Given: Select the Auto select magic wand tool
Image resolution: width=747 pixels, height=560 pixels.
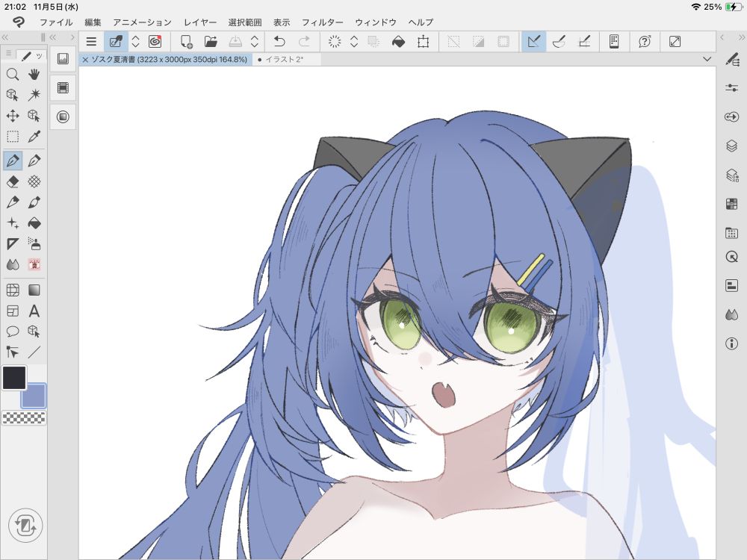Looking at the screenshot, I should [34, 96].
